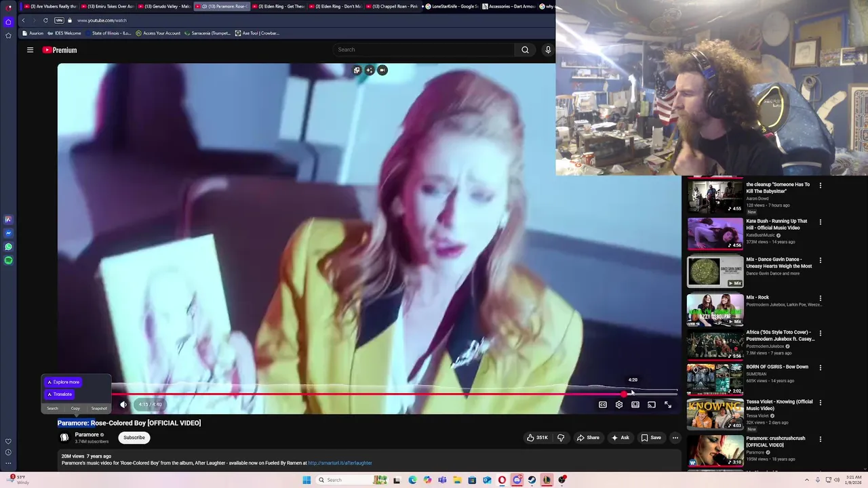868x488 pixels.
Task: Switch to the Emiru Takes Over browser tab
Action: point(107,6)
